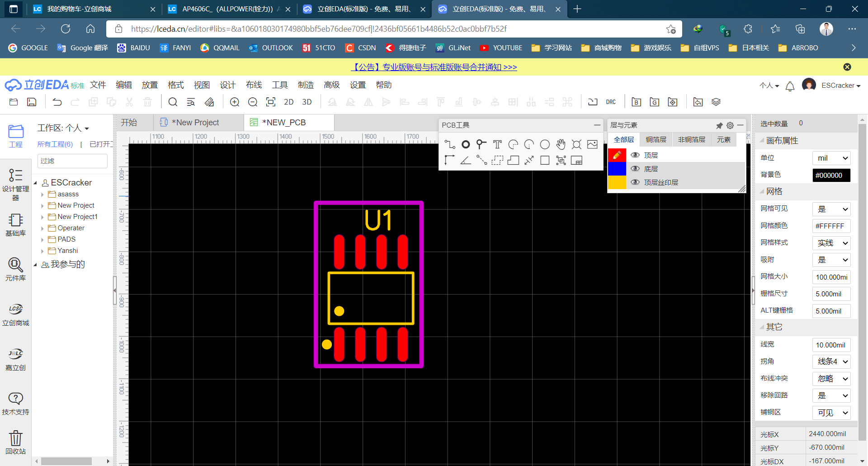This screenshot has width=868, height=466.
Task: Expand the PADS project tree item
Action: 43,239
